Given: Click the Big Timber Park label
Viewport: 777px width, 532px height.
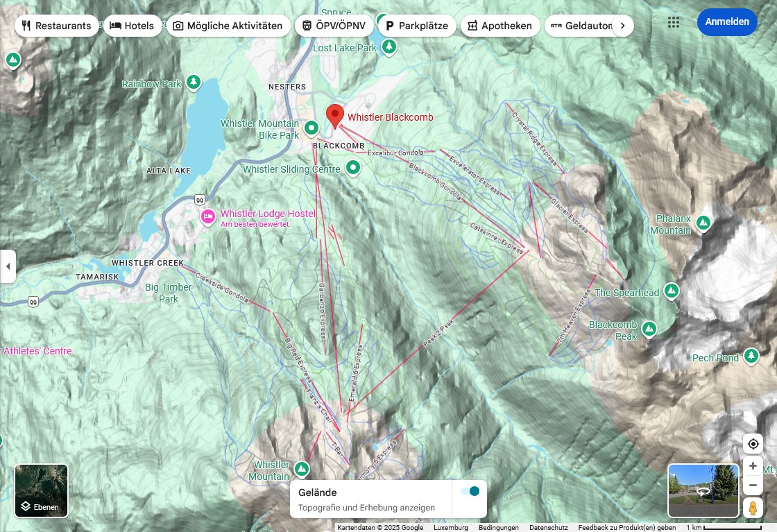Looking at the screenshot, I should coord(168,293).
